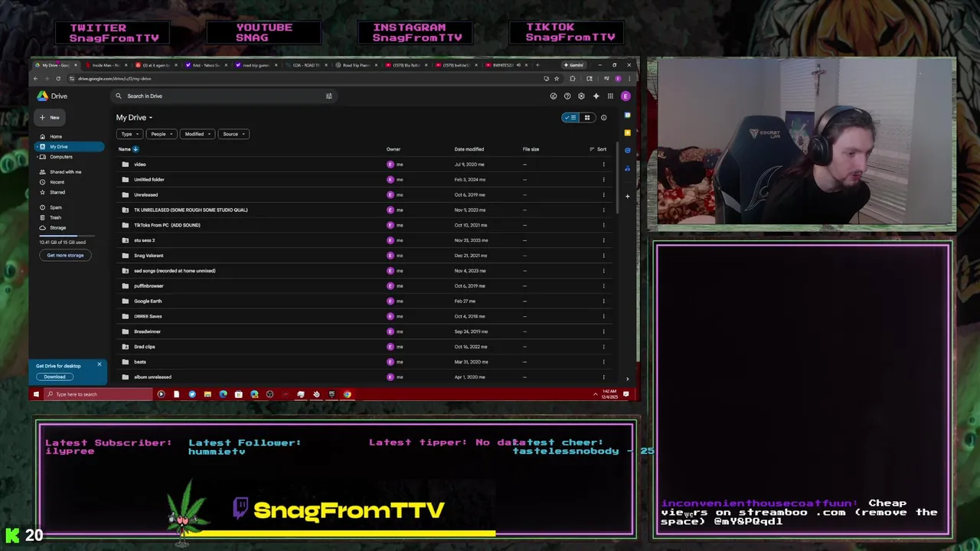The width and height of the screenshot is (980, 551).
Task: Open Keep in the Drive side panel
Action: (x=627, y=132)
